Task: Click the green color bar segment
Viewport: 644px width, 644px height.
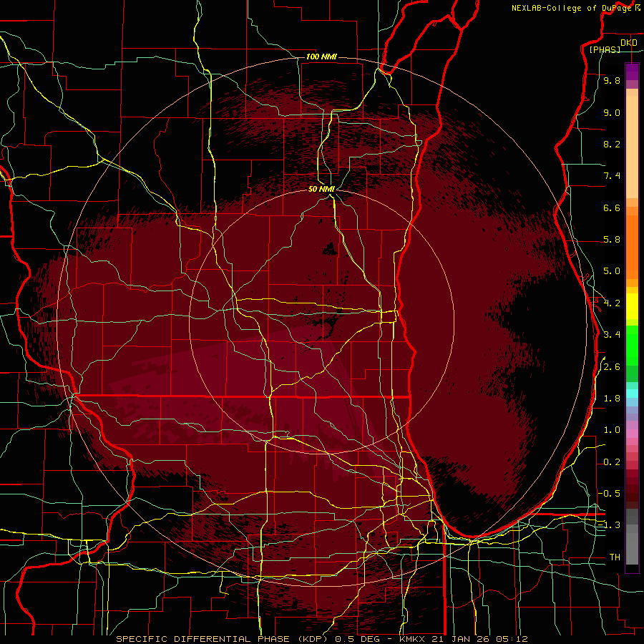Action: point(632,345)
